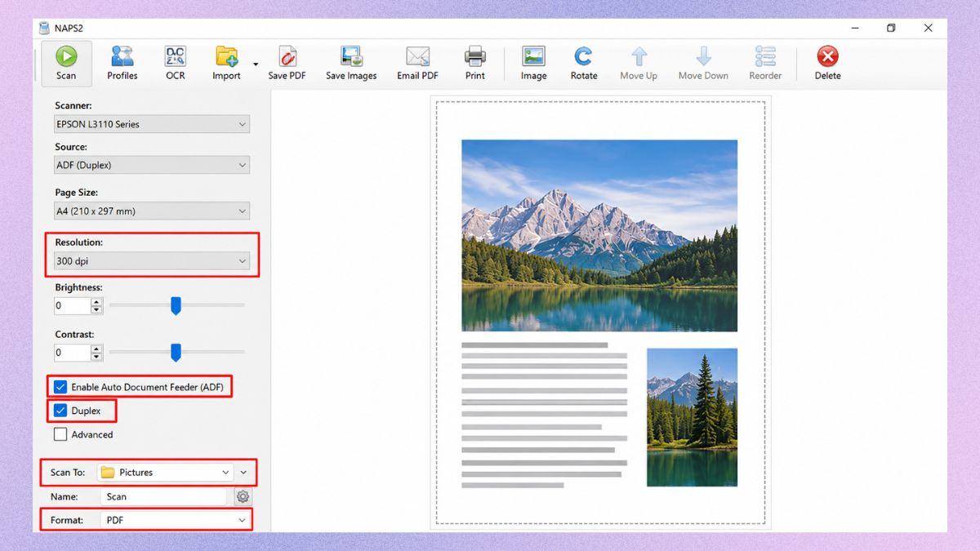980x551 pixels.
Task: Change the Resolution from 300 dpi
Action: (152, 261)
